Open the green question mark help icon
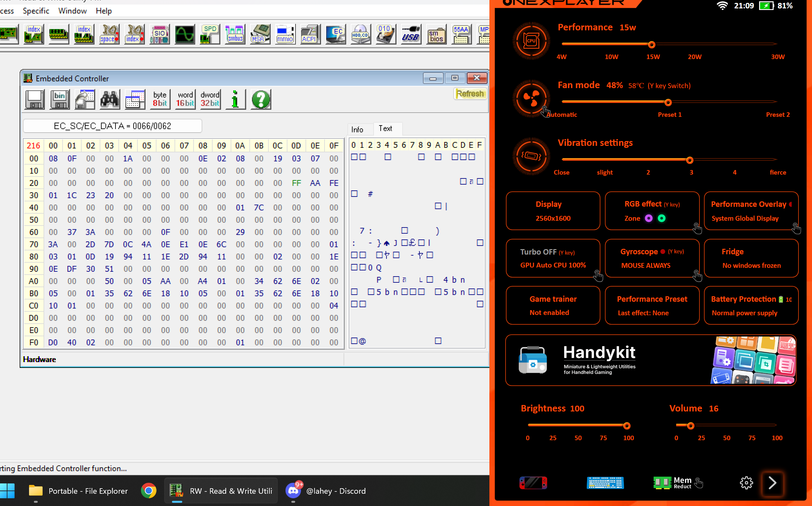This screenshot has width=812, height=506. [261, 99]
